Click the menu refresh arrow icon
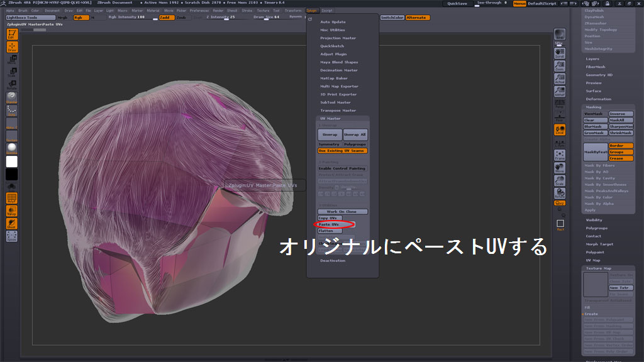The image size is (644, 362). point(310,19)
